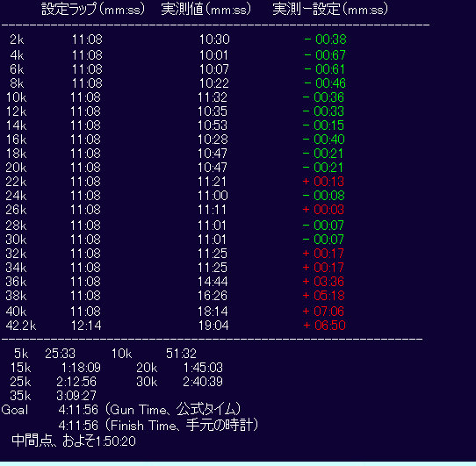The width and height of the screenshot is (476, 466).
Task: Click the 5k split time 25:33
Action: [60, 354]
